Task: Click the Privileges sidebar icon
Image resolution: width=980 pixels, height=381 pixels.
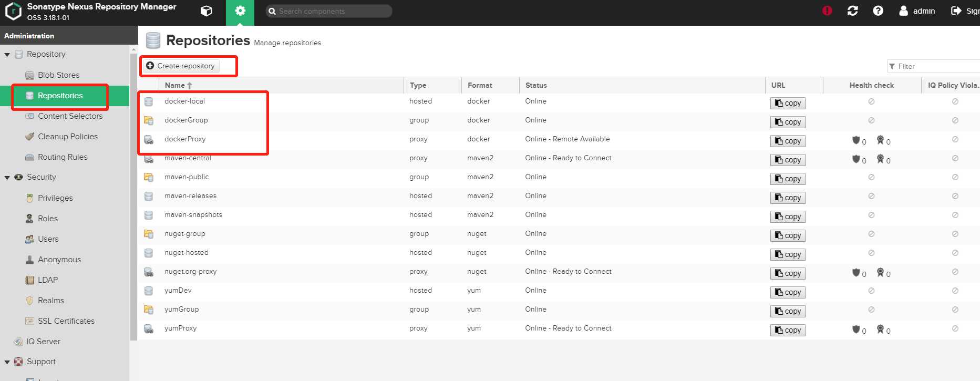Action: point(30,198)
